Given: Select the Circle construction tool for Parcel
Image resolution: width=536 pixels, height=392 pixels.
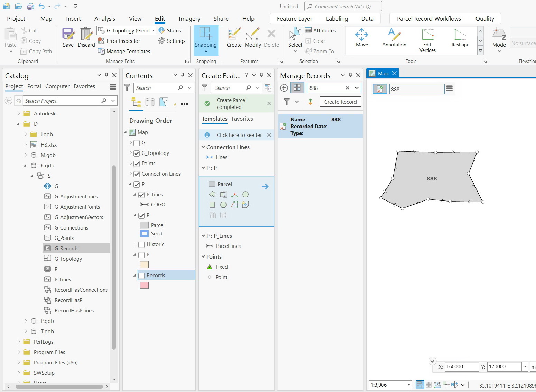Looking at the screenshot, I should coord(246,194).
